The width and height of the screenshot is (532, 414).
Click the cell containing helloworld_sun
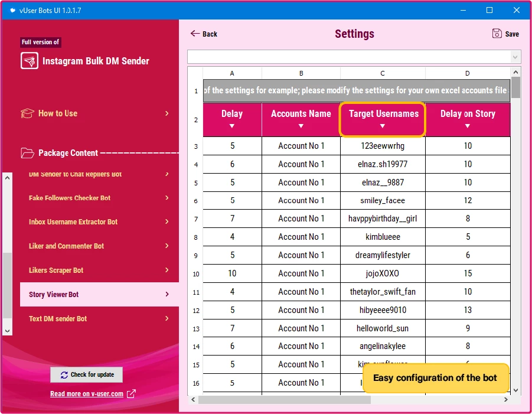click(383, 328)
